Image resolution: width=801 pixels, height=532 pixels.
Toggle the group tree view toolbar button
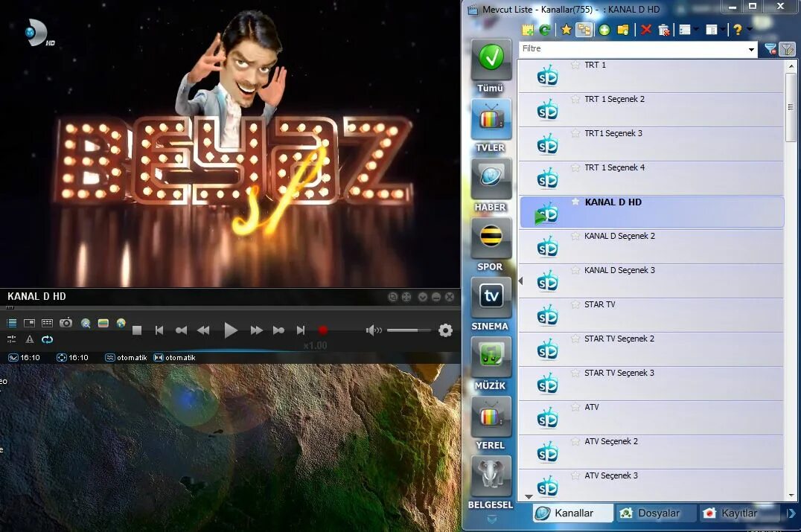(584, 30)
